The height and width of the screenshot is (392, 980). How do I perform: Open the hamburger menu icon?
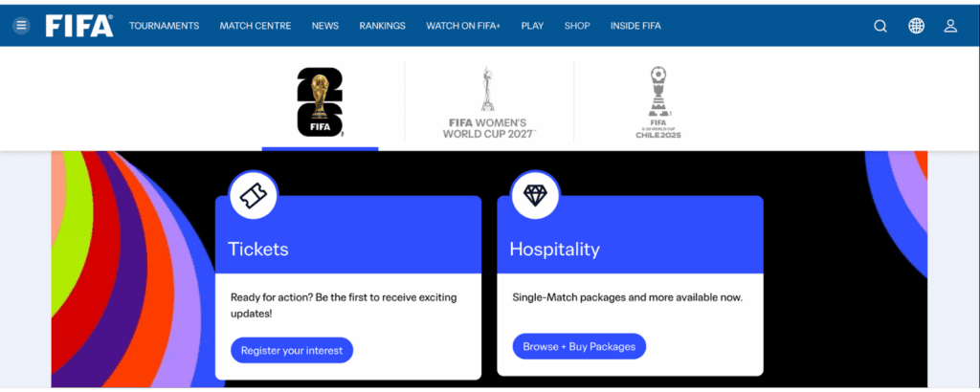[x=21, y=26]
